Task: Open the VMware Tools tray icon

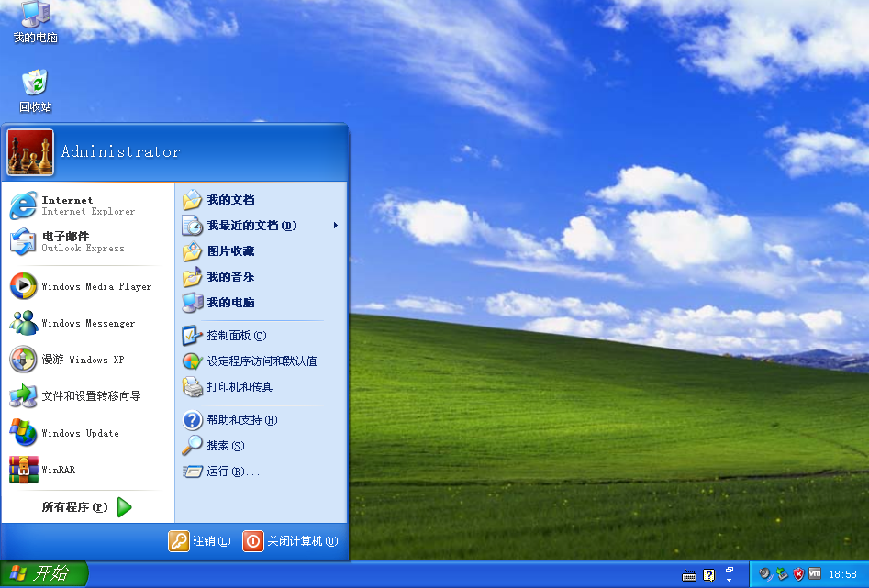Action: click(814, 573)
